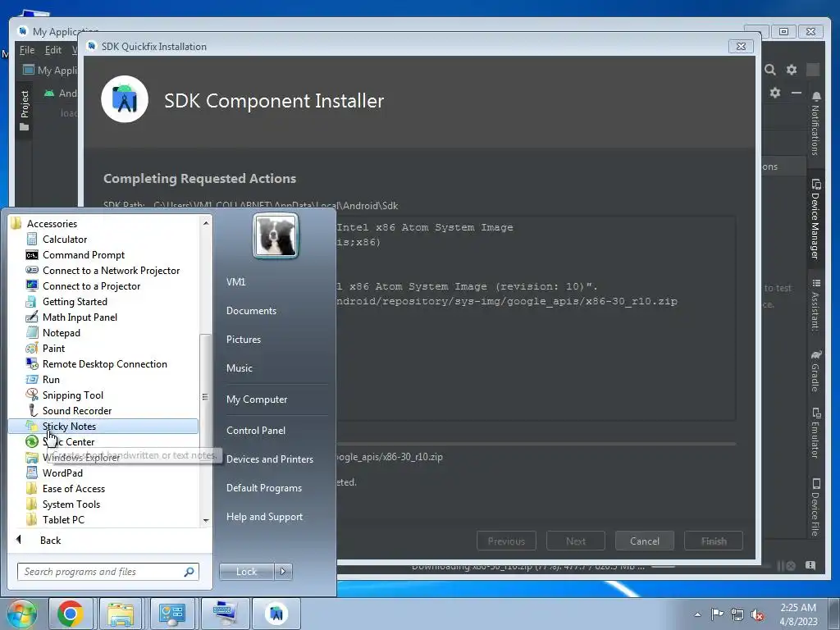Expand the System Tools folder
This screenshot has width=840, height=630.
click(71, 504)
